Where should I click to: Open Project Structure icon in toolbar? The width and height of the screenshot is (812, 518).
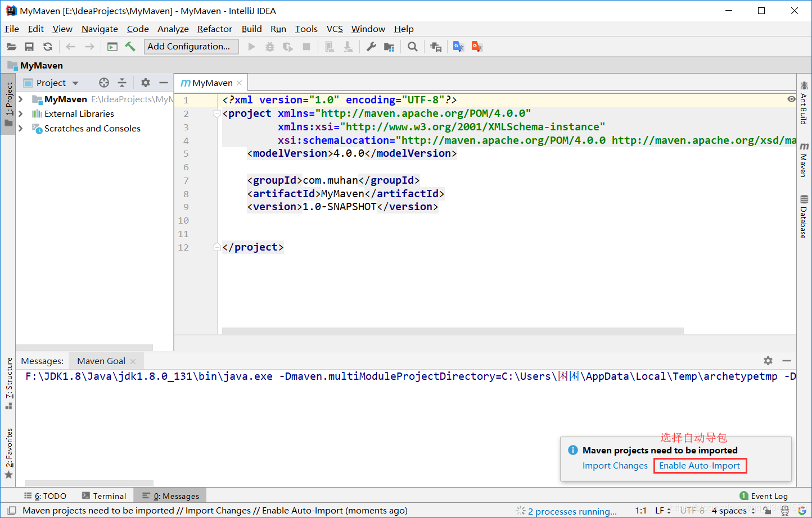coord(389,47)
